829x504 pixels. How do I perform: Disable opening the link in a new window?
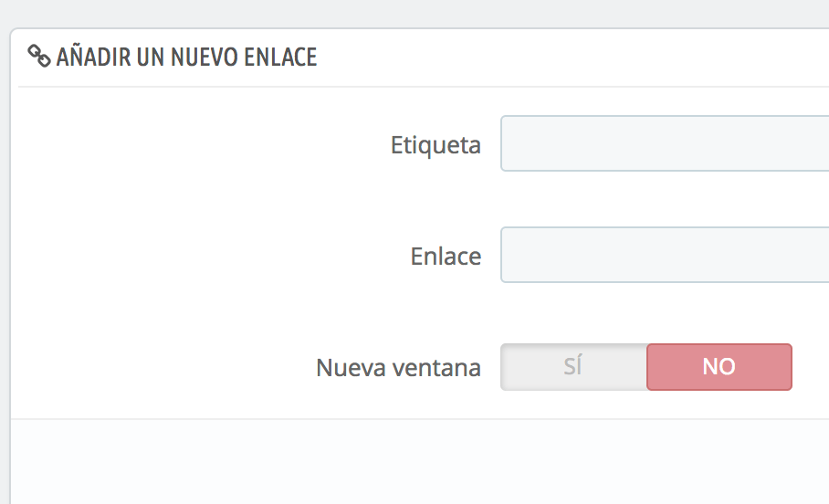pyautogui.click(x=719, y=367)
